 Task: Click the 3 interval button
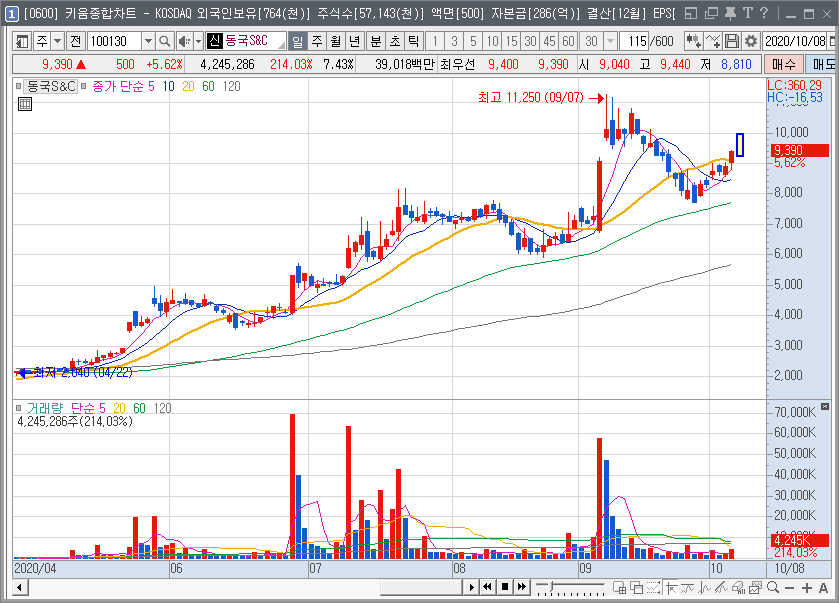[x=454, y=41]
